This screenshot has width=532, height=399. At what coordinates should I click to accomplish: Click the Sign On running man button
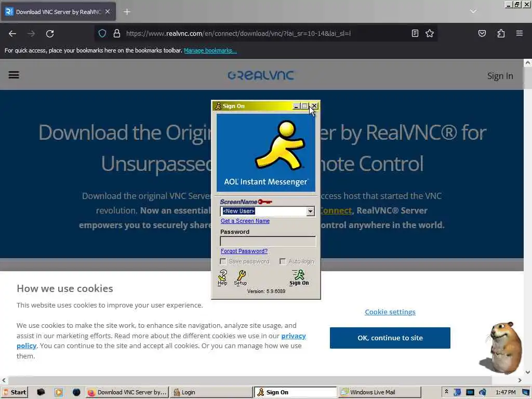tap(299, 277)
